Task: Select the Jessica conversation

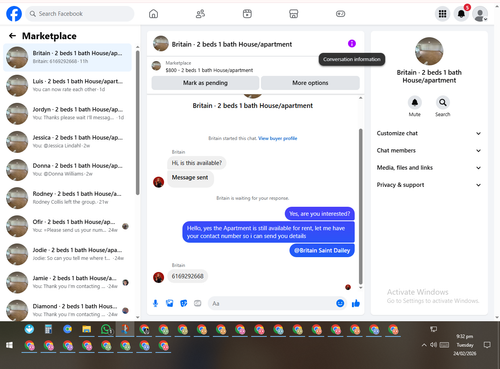Action: [67, 142]
